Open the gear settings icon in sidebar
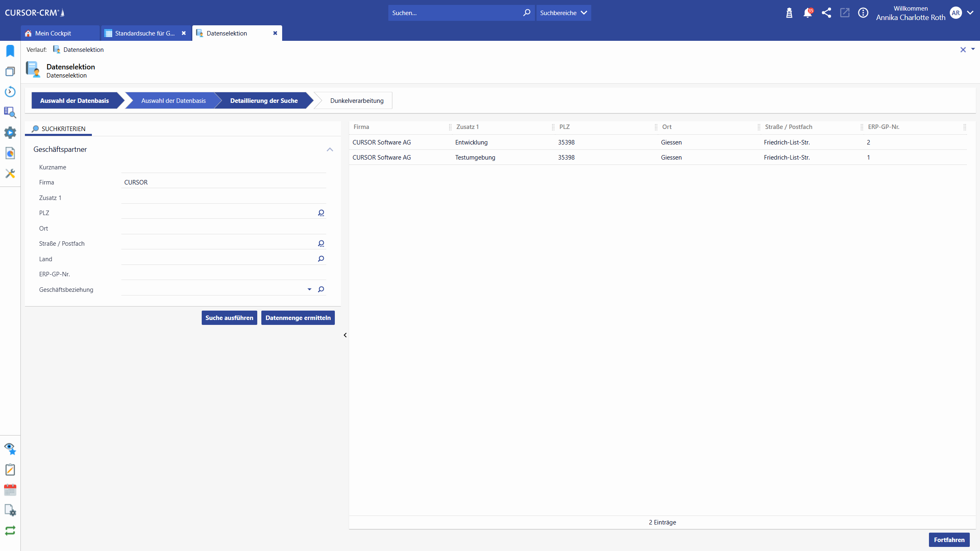This screenshot has height=551, width=980. (10, 133)
